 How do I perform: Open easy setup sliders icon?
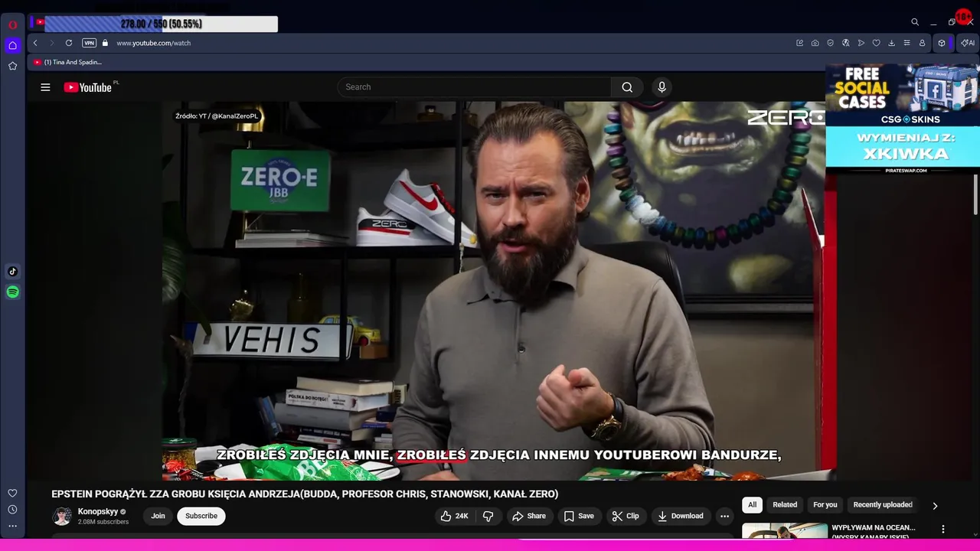point(906,43)
